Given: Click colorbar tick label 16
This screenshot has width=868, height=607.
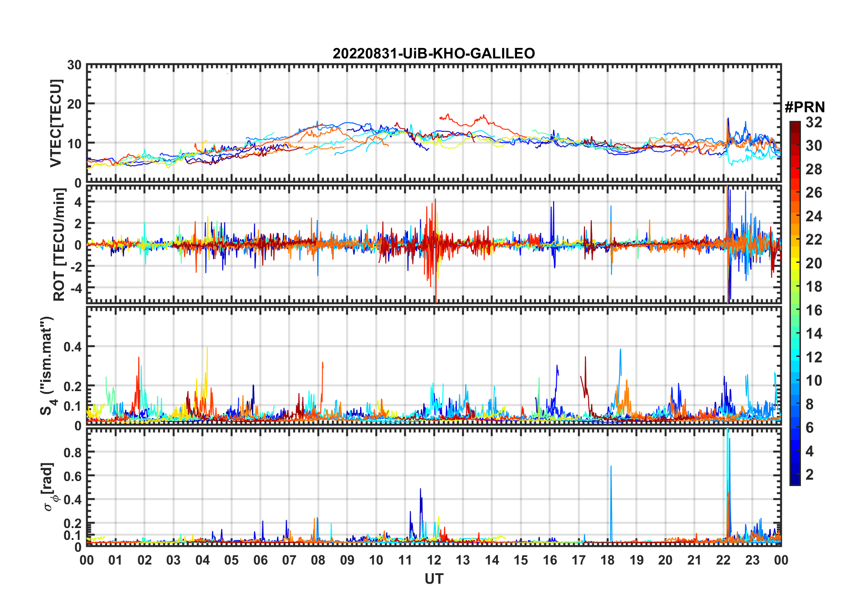Looking at the screenshot, I should tap(814, 310).
